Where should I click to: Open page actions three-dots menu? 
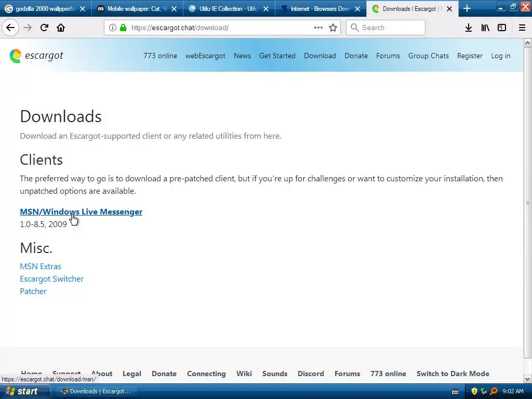pos(318,28)
